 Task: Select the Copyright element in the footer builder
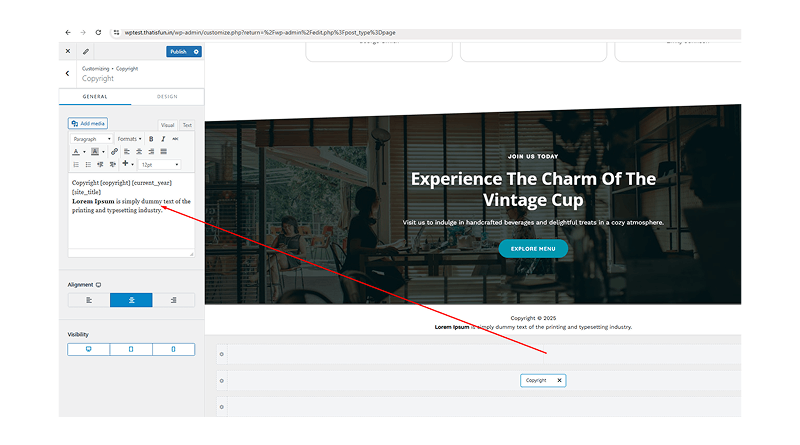tap(536, 380)
